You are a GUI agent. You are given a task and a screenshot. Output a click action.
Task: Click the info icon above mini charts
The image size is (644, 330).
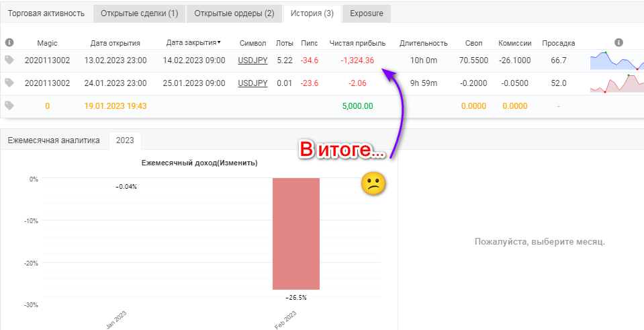[x=619, y=42]
